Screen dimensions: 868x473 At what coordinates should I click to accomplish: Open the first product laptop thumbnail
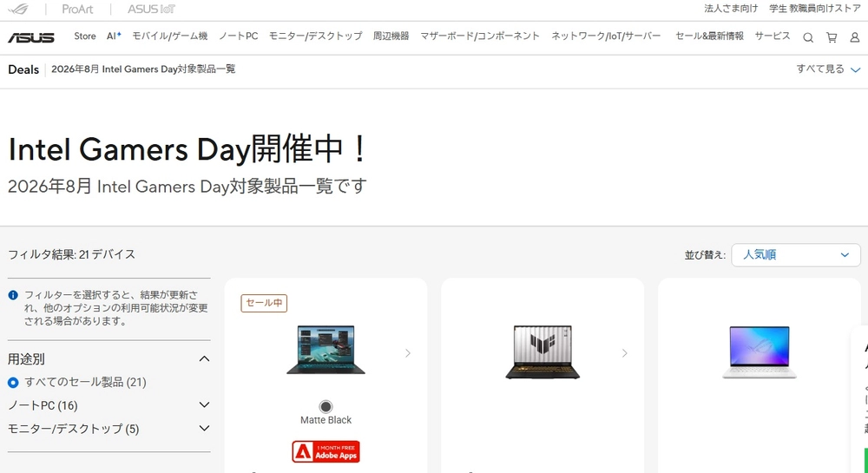click(325, 350)
